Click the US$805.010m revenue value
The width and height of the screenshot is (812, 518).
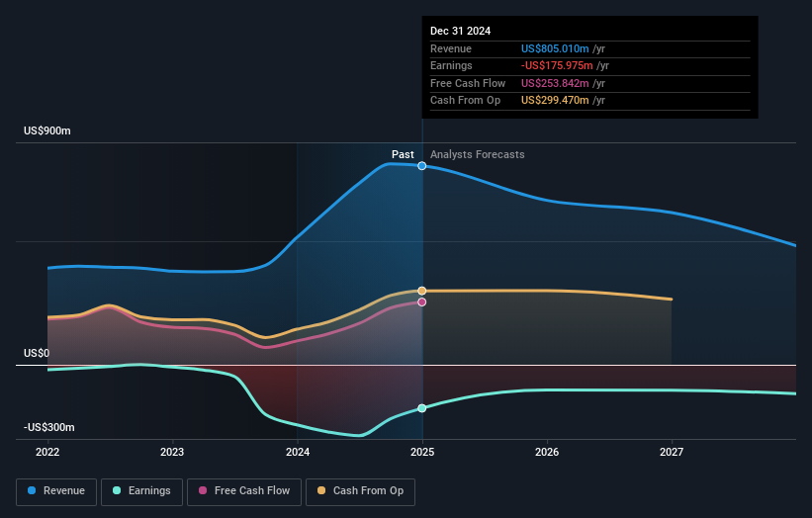point(555,48)
